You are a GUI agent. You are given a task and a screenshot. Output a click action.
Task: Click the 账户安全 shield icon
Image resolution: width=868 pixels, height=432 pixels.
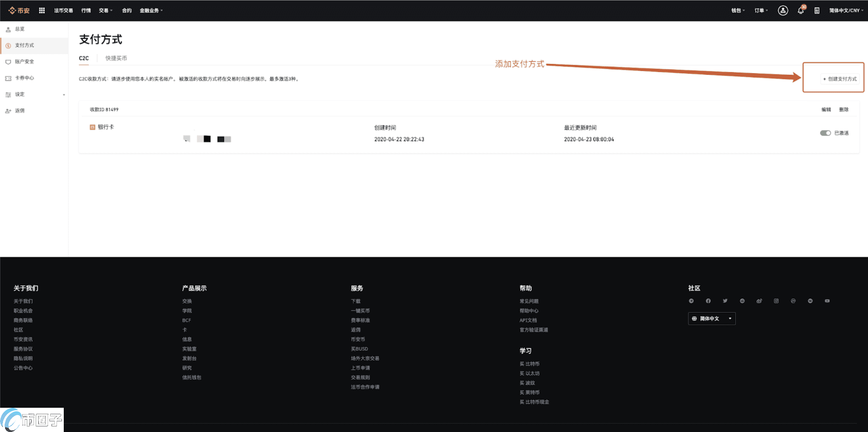8,62
